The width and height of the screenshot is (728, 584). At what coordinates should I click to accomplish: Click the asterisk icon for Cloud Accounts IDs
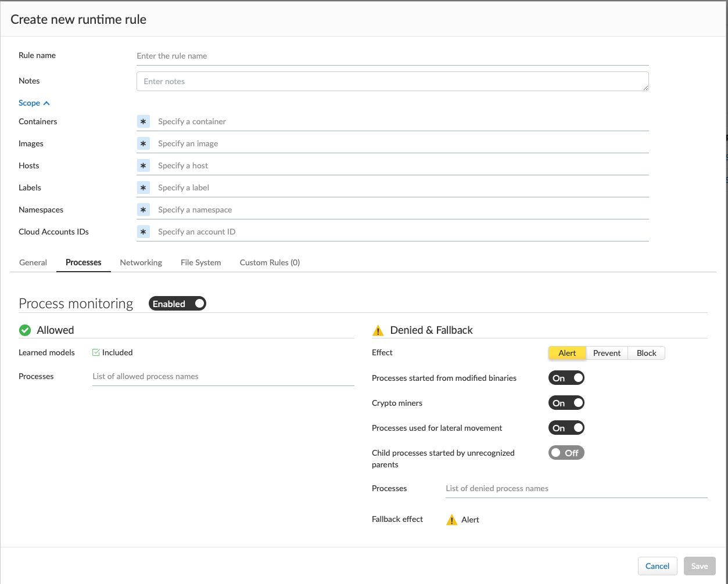point(144,232)
